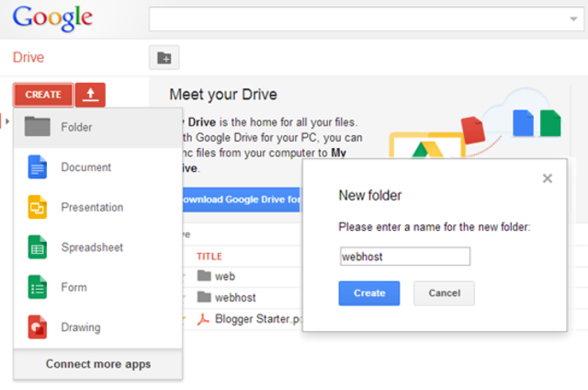Open the Blogger Starter file name
This screenshot has width=588, height=390.
click(x=258, y=319)
